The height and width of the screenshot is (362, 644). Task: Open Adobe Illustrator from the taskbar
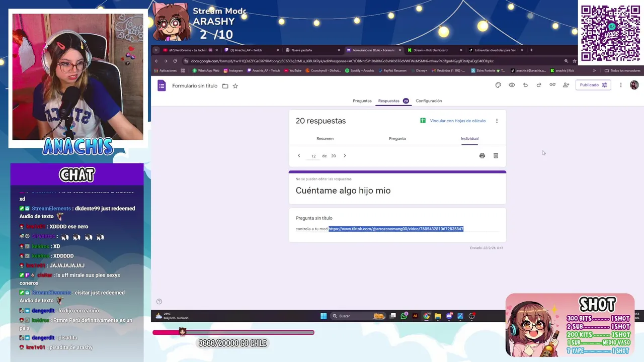click(x=415, y=316)
